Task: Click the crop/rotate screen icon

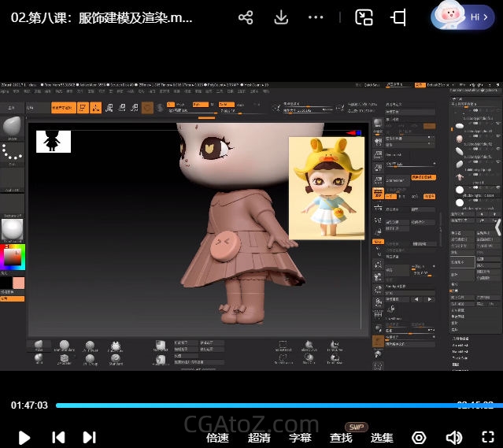Action: point(399,17)
